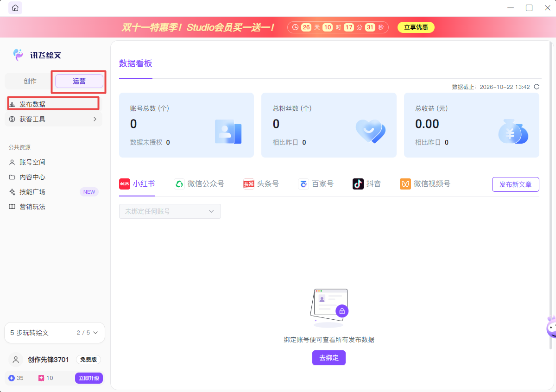
Task: Click the 讯飞绘文 logo icon
Action: pyautogui.click(x=18, y=55)
